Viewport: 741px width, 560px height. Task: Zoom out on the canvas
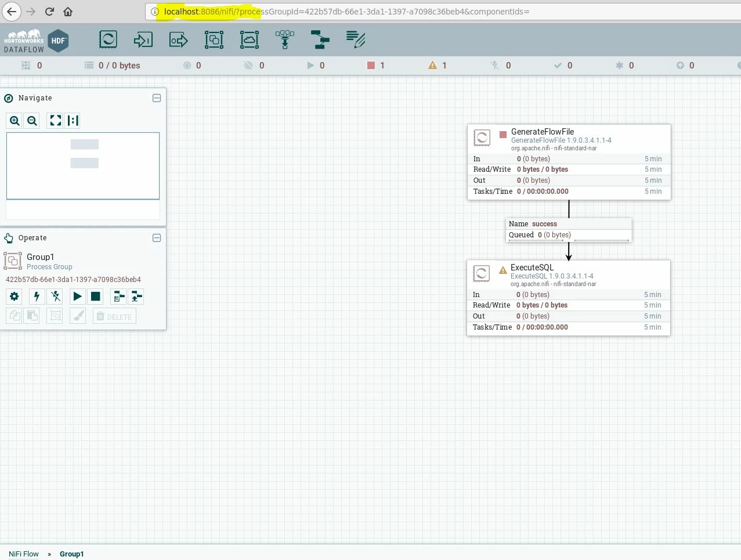tap(32, 121)
